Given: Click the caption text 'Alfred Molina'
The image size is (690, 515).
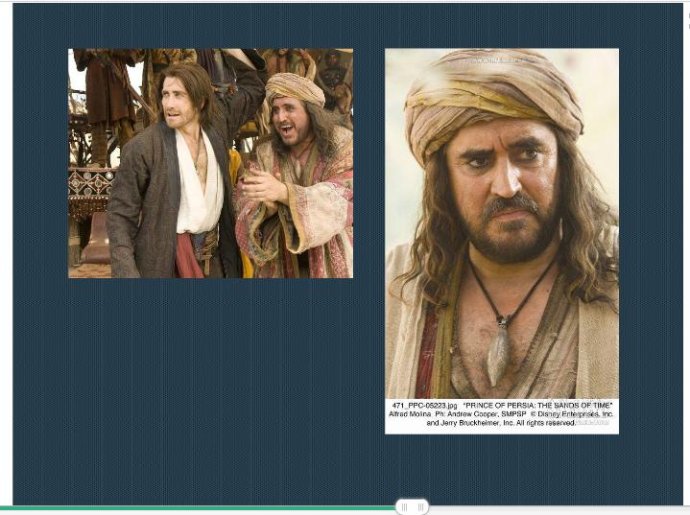Looking at the screenshot, I should click(410, 414).
